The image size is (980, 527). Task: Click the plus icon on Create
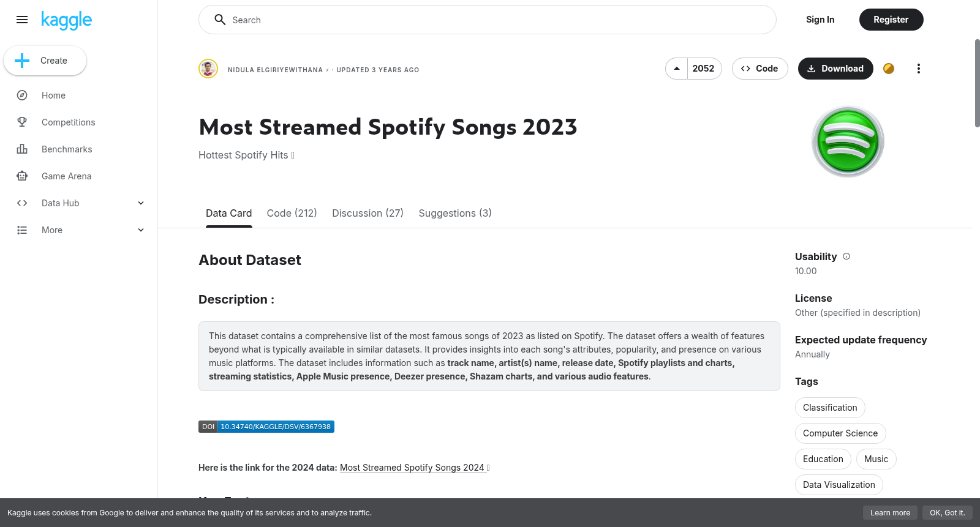[22, 61]
